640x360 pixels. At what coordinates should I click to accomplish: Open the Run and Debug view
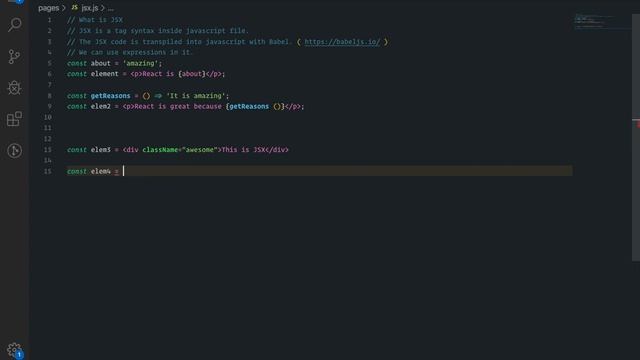click(14, 87)
